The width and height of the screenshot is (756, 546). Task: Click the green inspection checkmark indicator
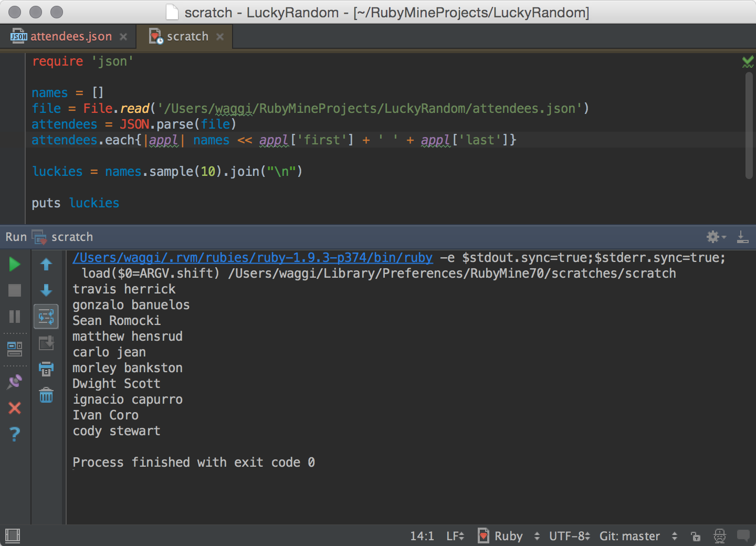tap(748, 62)
